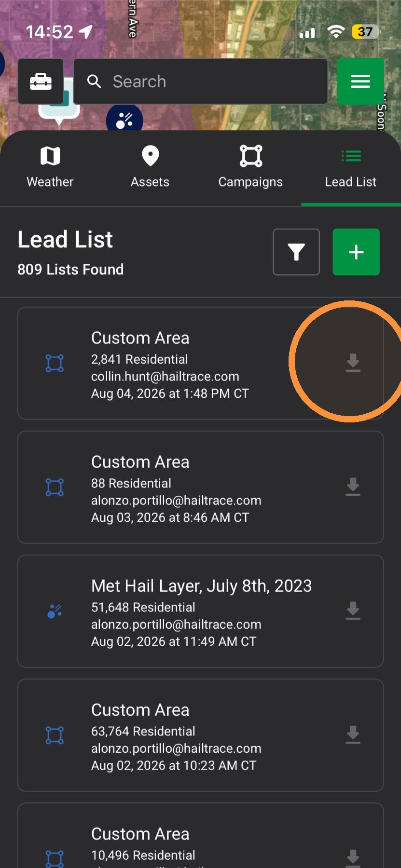This screenshot has height=868, width=401.
Task: Switch to the Weather tab
Action: click(50, 167)
